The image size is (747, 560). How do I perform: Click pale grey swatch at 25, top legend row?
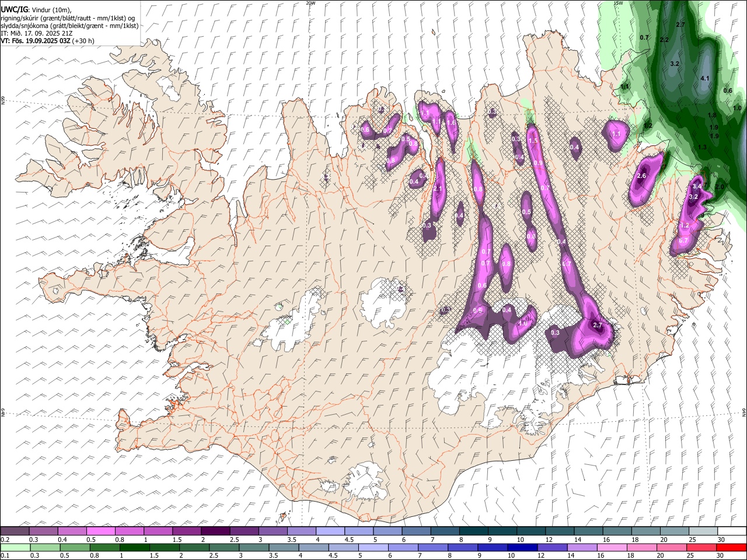pyautogui.click(x=703, y=531)
